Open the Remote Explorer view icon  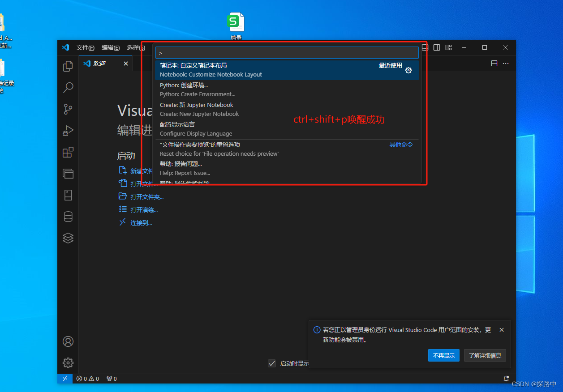[68, 174]
